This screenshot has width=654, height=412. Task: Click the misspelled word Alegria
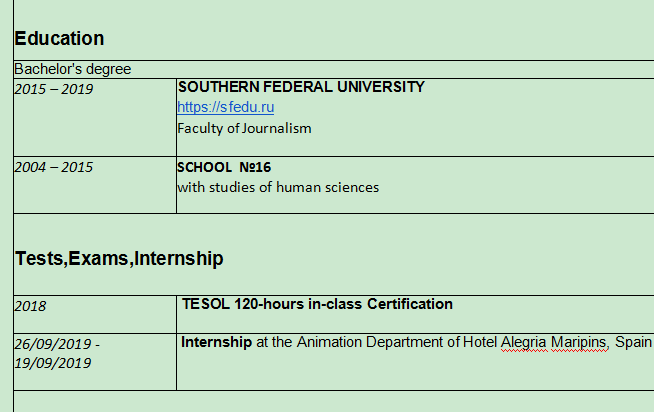click(x=526, y=342)
